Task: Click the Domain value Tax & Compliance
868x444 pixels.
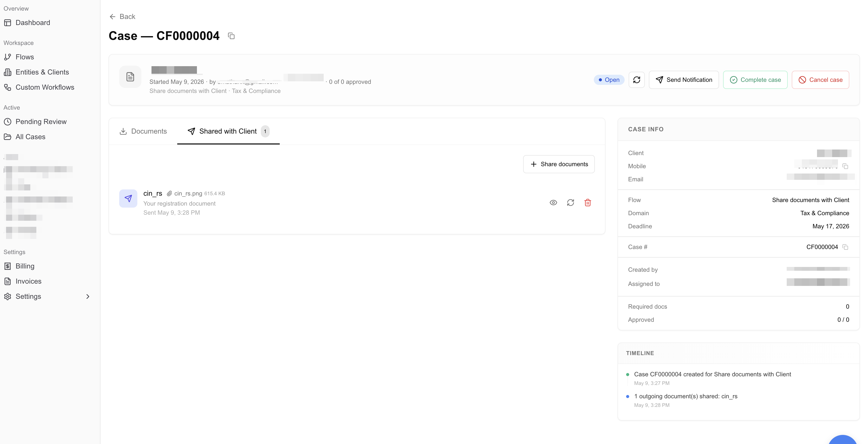Action: [825, 213]
